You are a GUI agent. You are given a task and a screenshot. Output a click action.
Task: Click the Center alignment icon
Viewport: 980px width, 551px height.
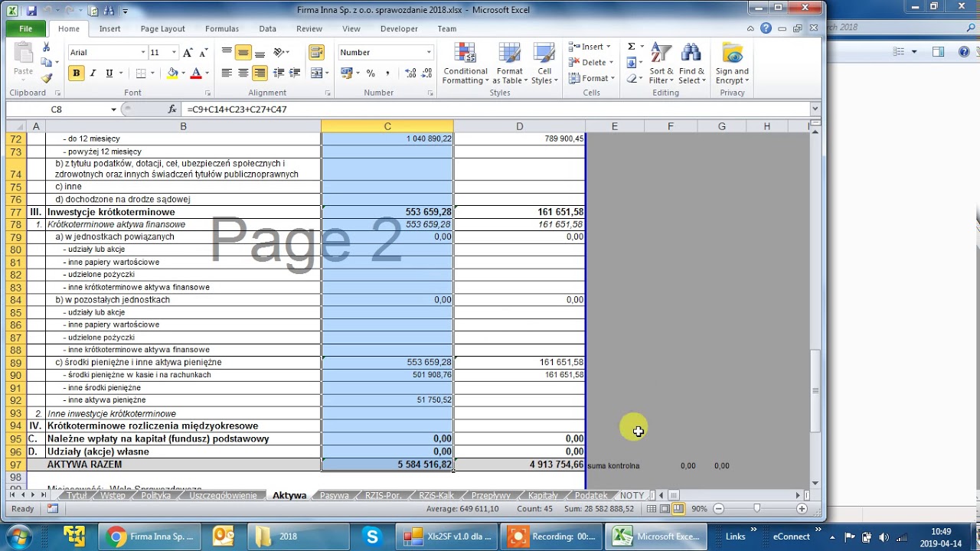pos(243,73)
